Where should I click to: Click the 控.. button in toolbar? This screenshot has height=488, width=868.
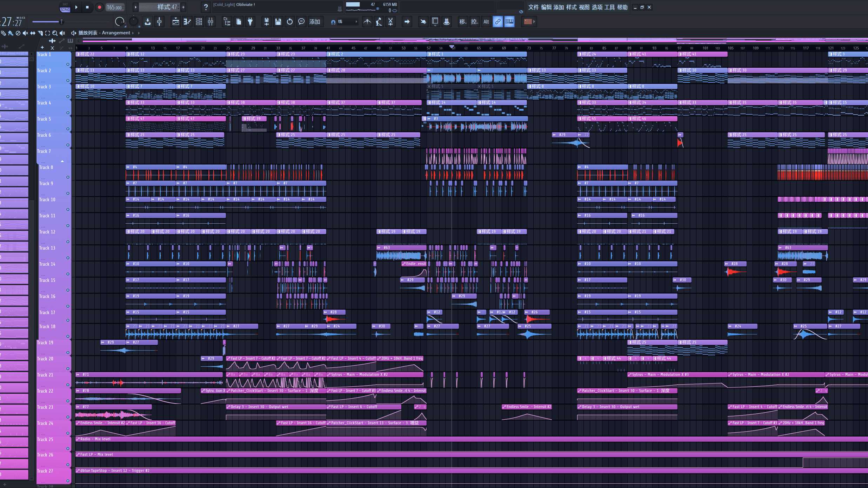pos(475,22)
